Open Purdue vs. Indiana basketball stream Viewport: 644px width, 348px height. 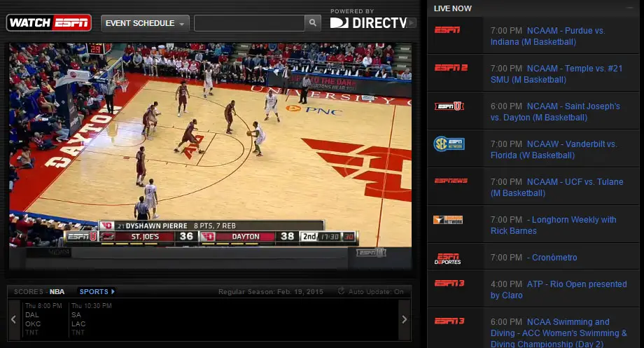[547, 36]
